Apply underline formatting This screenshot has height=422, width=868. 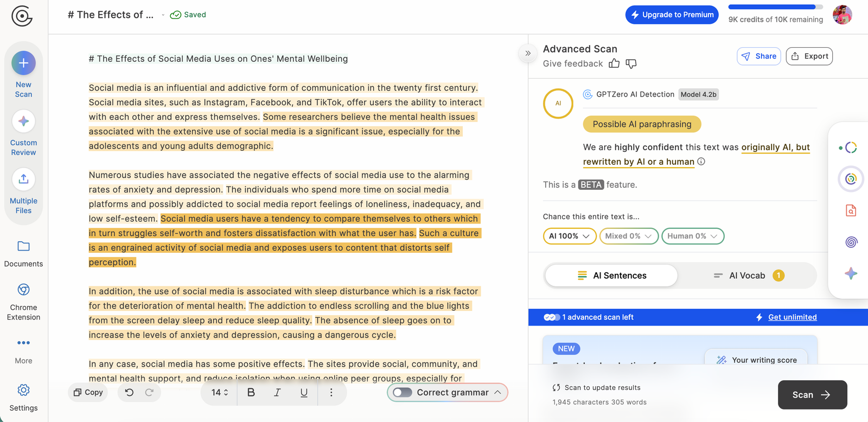pos(304,392)
